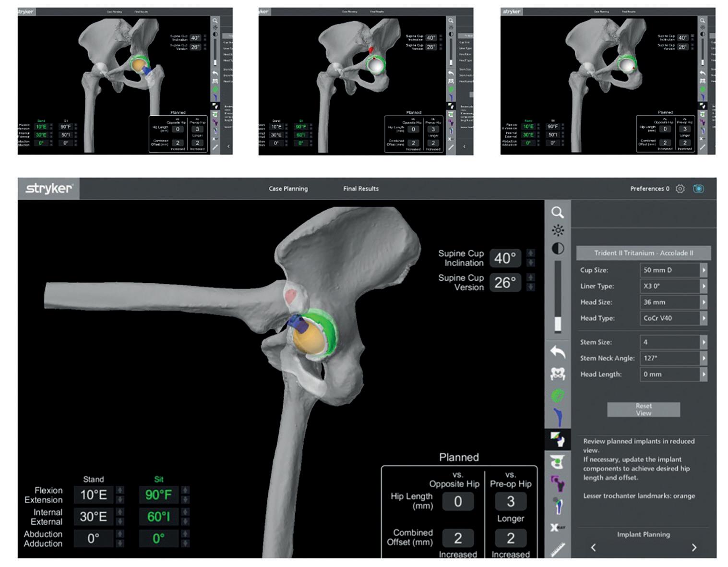Viewport: 728px width, 567px height.
Task: Select the highlighted reduced view icon
Action: [x=558, y=439]
